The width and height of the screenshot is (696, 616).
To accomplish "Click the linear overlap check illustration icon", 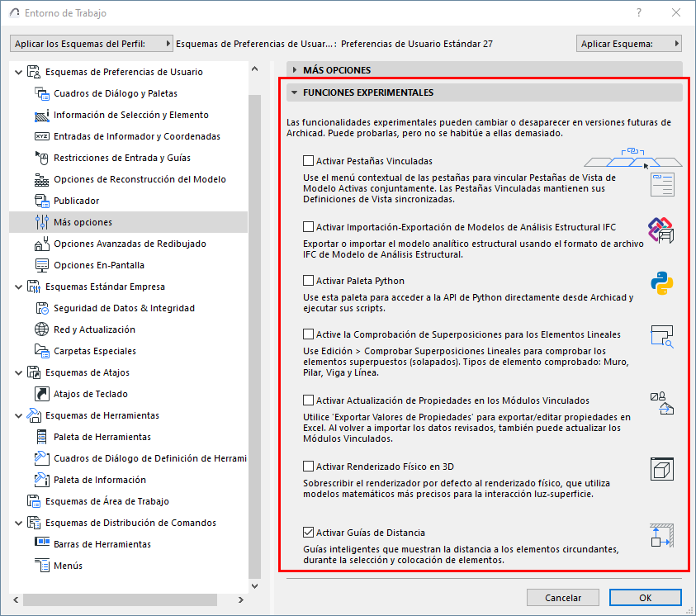I will tap(662, 336).
